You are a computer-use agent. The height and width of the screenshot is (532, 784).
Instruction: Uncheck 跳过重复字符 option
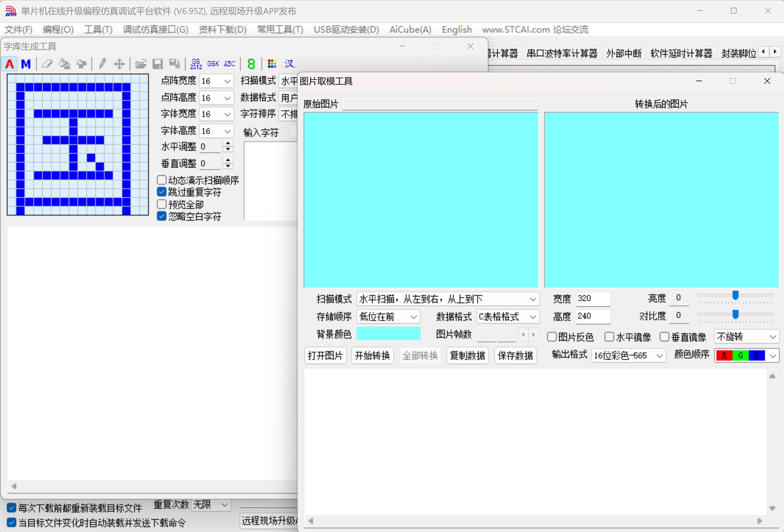pyautogui.click(x=162, y=192)
